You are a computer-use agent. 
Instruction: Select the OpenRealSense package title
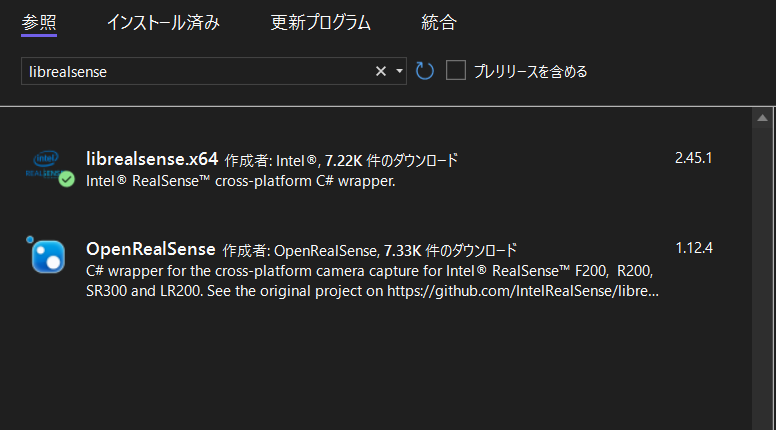(150, 249)
